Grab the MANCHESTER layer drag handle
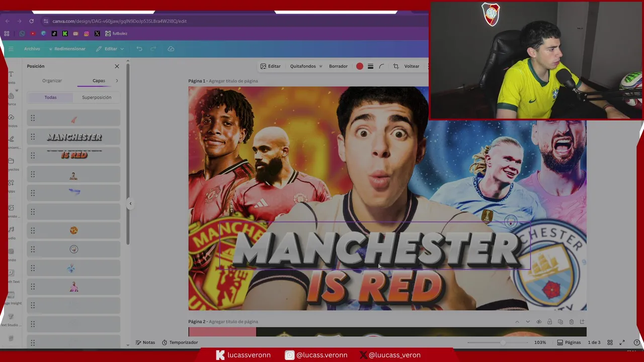 tap(33, 137)
